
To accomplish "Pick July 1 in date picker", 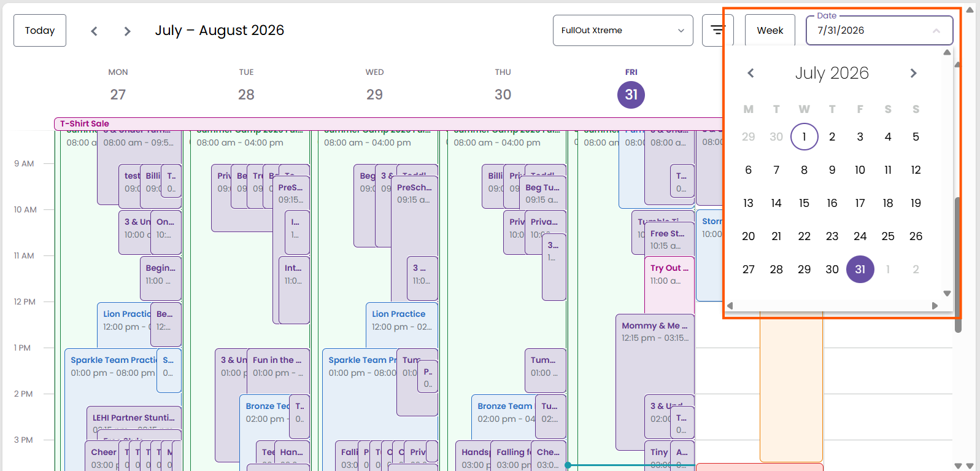I will pyautogui.click(x=804, y=137).
